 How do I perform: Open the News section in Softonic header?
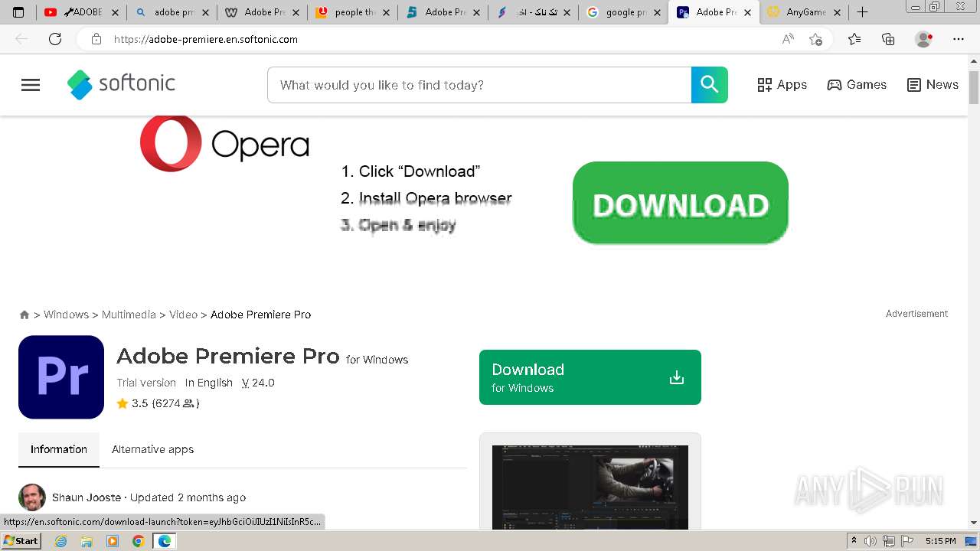coord(933,85)
